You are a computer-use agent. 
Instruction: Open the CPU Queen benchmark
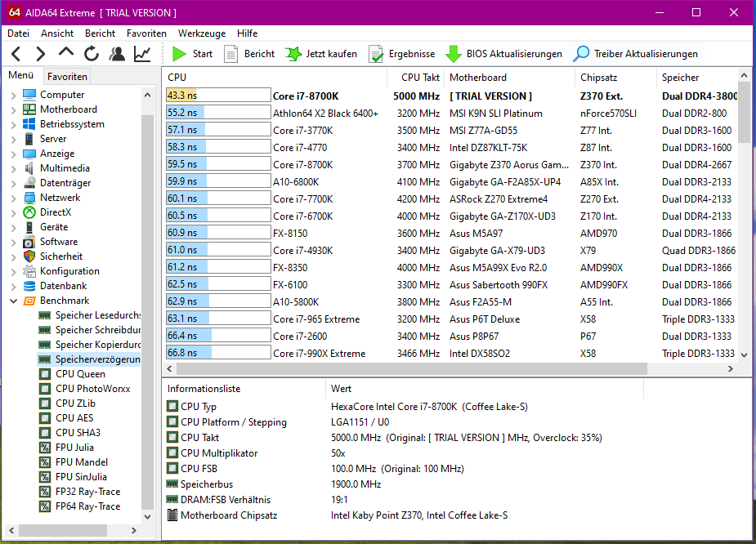pyautogui.click(x=80, y=374)
